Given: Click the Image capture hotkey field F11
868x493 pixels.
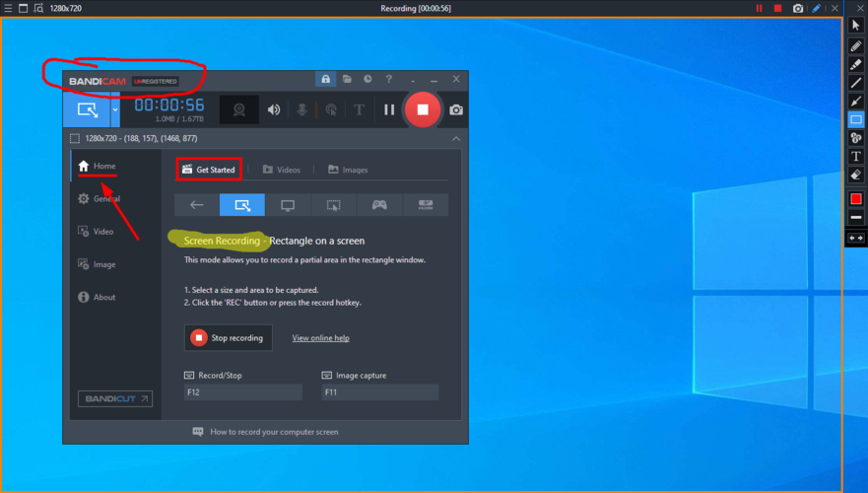Looking at the screenshot, I should (x=379, y=392).
